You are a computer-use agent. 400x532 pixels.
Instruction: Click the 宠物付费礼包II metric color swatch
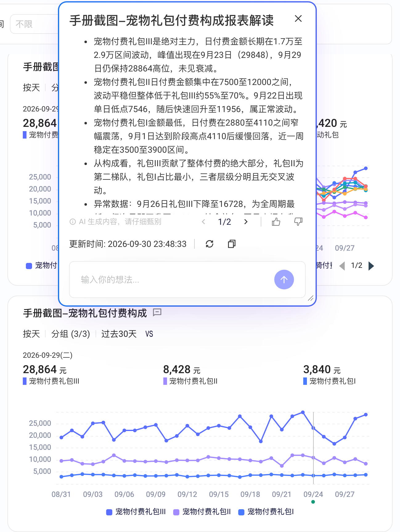165,381
